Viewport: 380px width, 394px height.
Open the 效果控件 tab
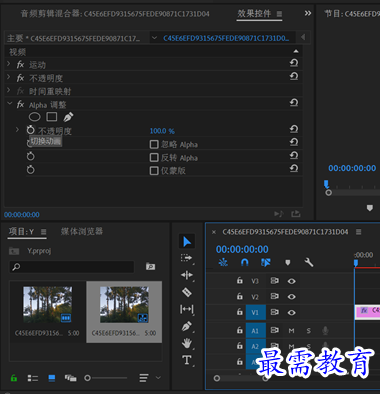pyautogui.click(x=254, y=14)
